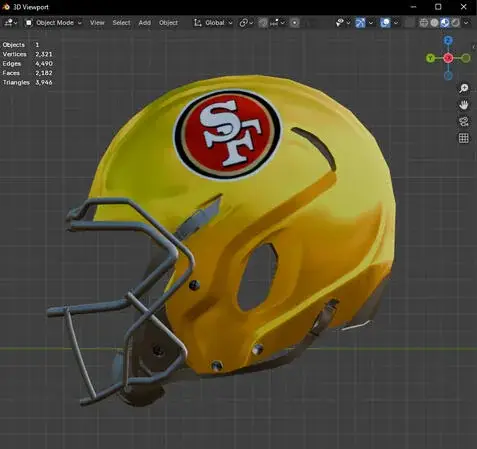Click the green Y axis gizmo
The height and width of the screenshot is (449, 477).
[x=430, y=58]
